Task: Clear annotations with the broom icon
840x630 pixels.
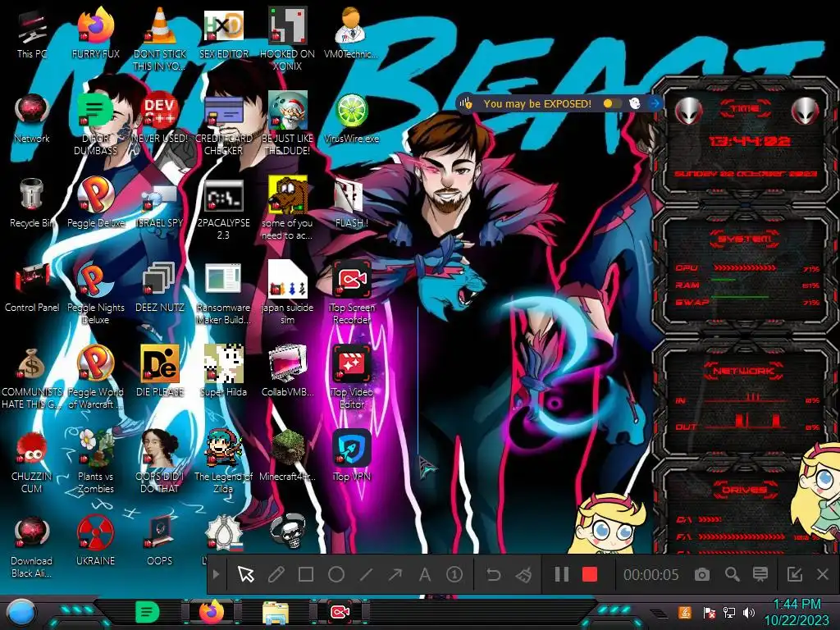Action: 523,575
